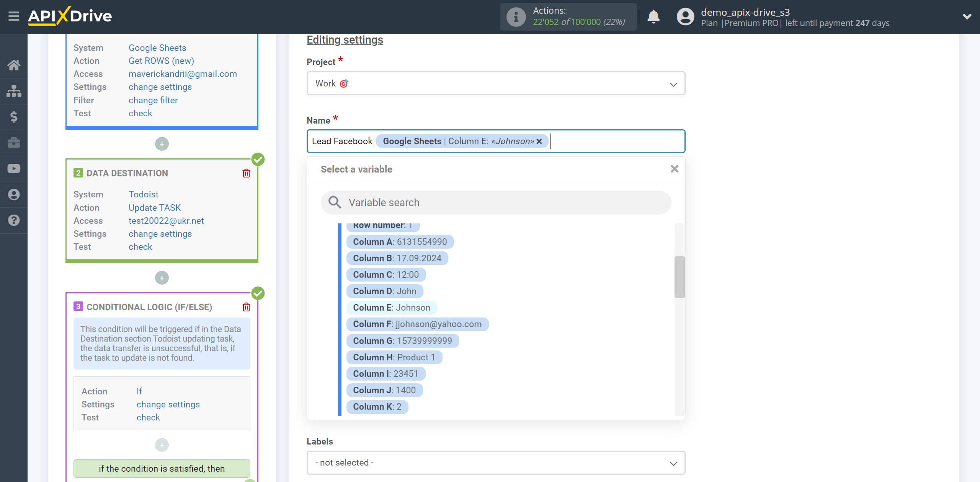
Task: Remove the Column E Johnson tag
Action: click(539, 142)
